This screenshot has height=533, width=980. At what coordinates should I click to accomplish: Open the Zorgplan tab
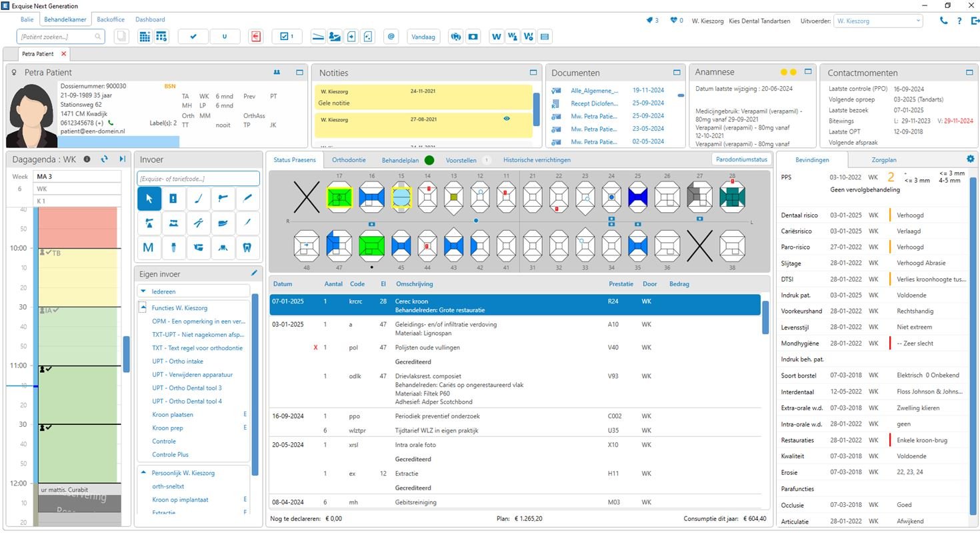tap(883, 160)
